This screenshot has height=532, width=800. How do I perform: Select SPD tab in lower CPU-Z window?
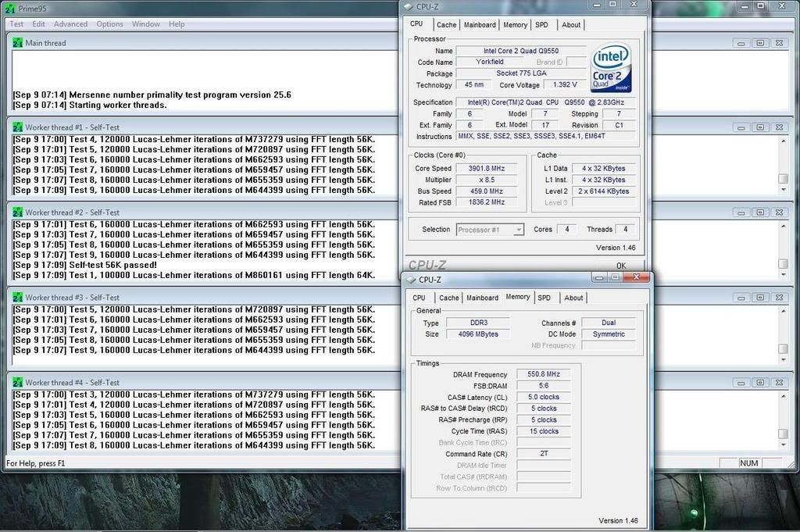click(x=545, y=298)
